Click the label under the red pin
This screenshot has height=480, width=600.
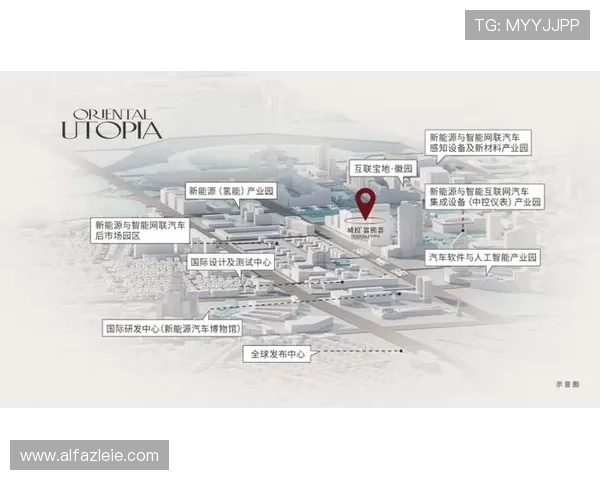[x=366, y=229]
